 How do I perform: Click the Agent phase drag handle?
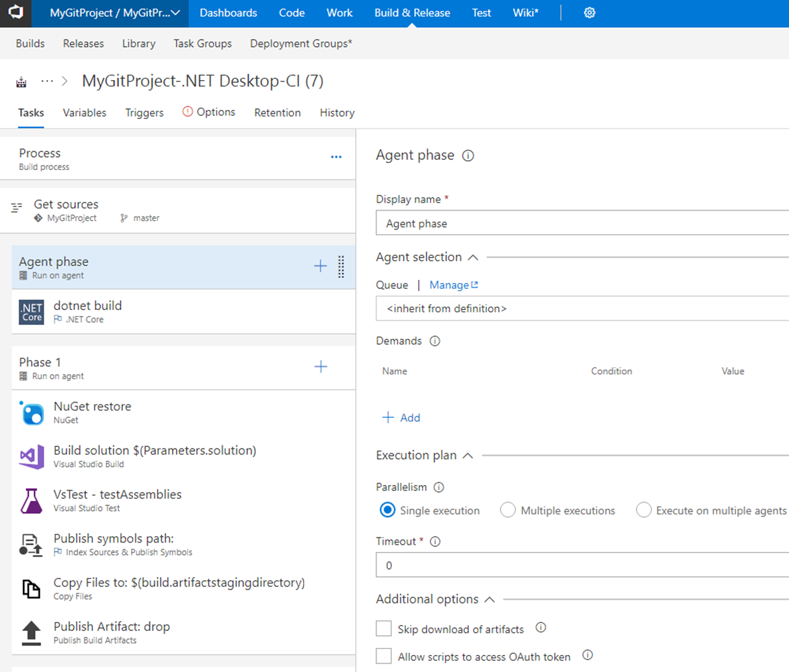(341, 267)
